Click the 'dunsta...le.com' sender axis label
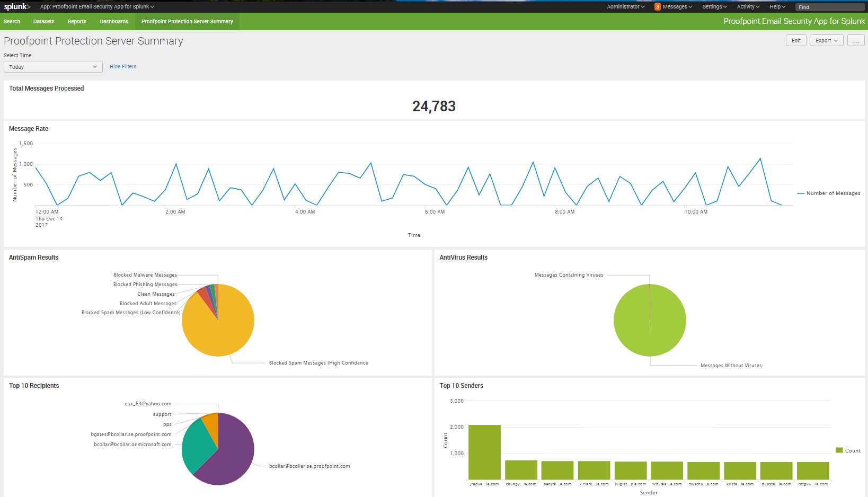 click(776, 484)
